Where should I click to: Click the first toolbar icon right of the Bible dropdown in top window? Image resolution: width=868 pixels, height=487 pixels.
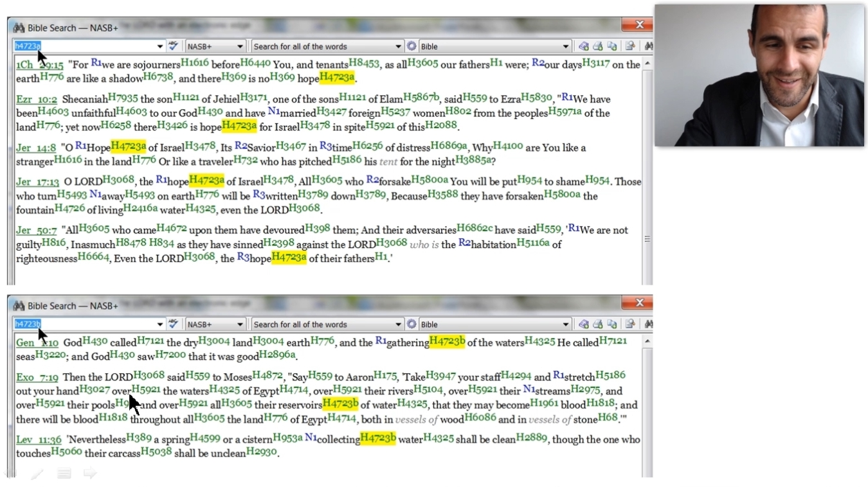point(583,46)
